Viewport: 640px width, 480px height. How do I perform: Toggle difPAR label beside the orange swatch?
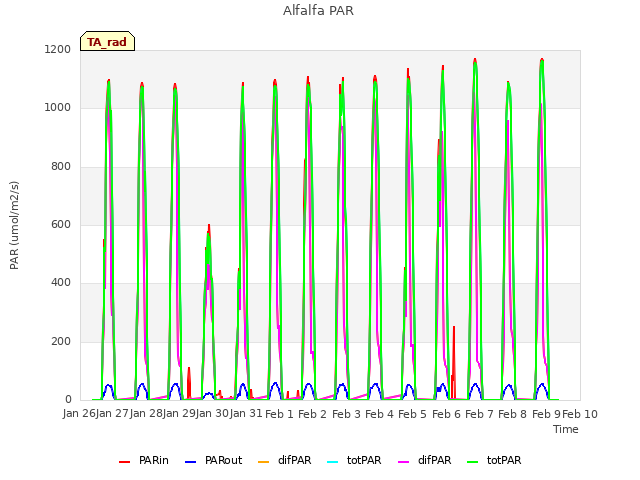click(295, 460)
